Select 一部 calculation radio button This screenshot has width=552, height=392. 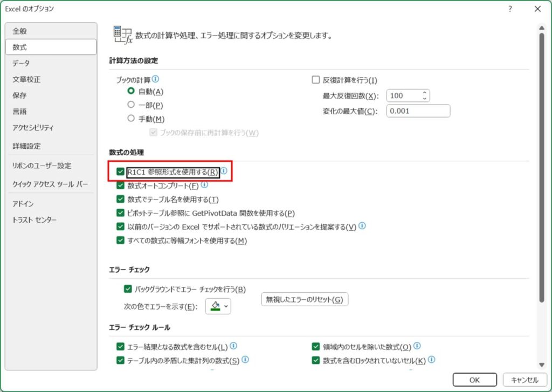(131, 105)
